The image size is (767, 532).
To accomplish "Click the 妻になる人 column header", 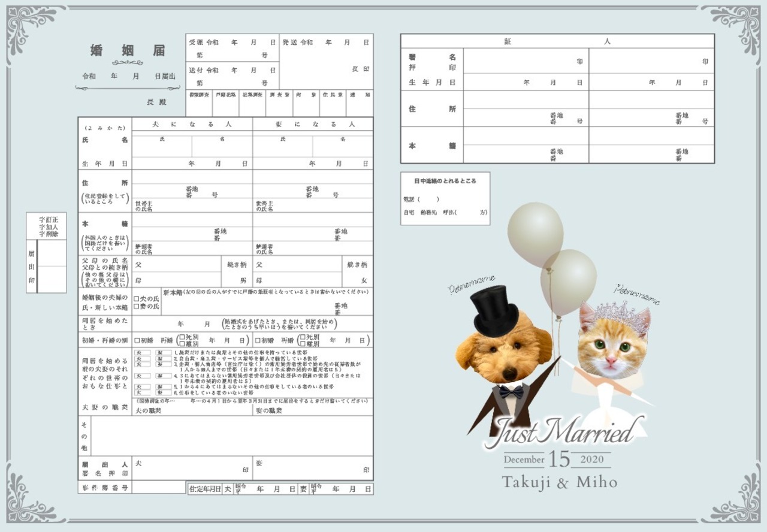I will coord(313,125).
